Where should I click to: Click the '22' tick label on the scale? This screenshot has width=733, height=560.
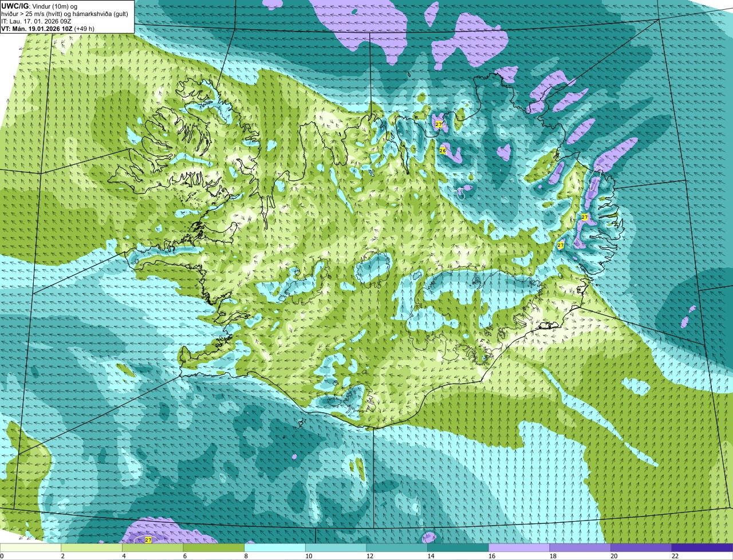click(675, 556)
